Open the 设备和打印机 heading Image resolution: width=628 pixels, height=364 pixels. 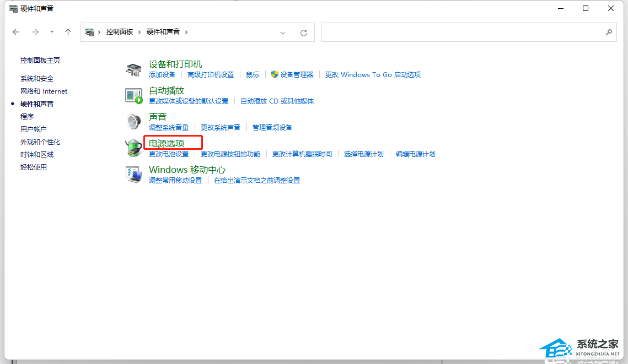[175, 64]
